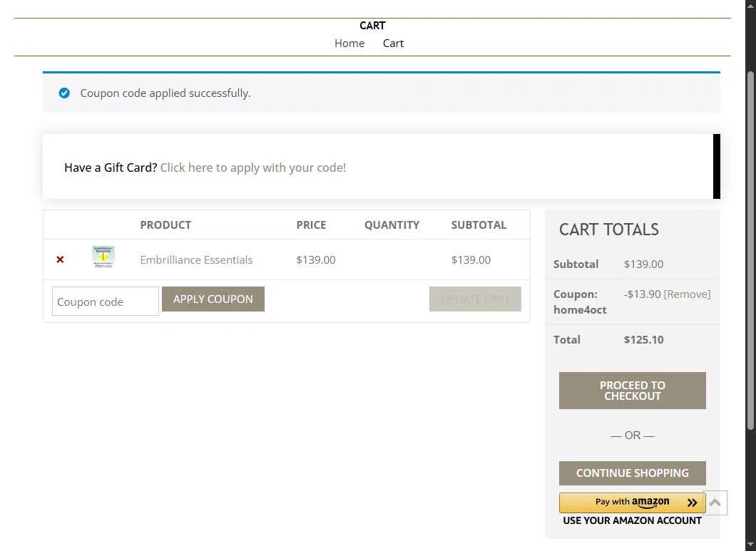Click the CART page title
The image size is (756, 551).
tap(372, 26)
